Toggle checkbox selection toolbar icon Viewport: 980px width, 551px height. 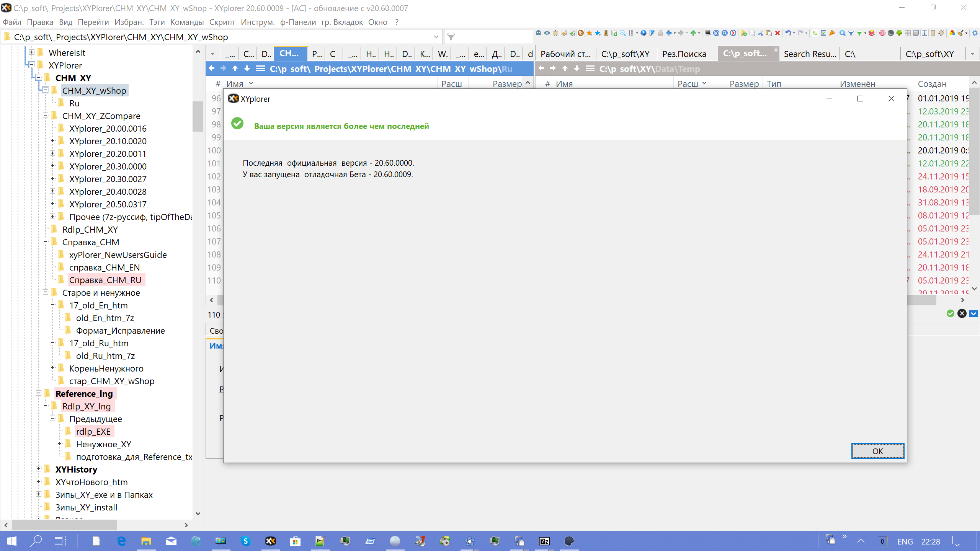[x=823, y=33]
